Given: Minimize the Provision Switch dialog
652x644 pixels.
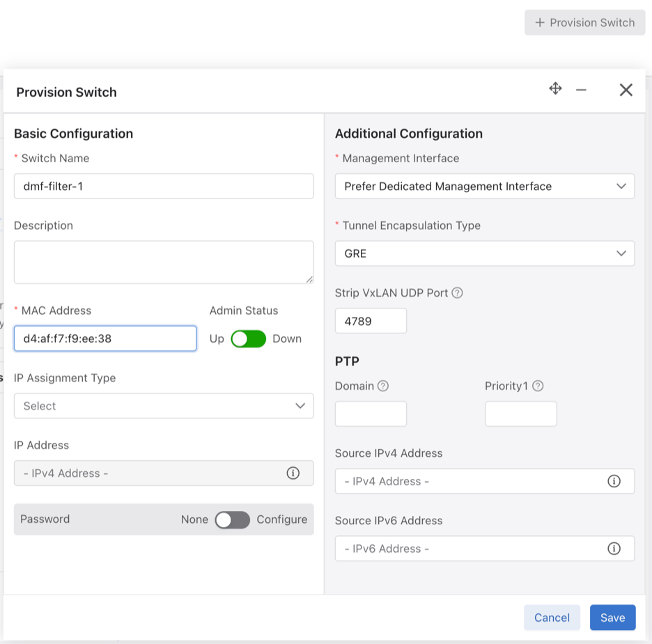Looking at the screenshot, I should [x=582, y=90].
